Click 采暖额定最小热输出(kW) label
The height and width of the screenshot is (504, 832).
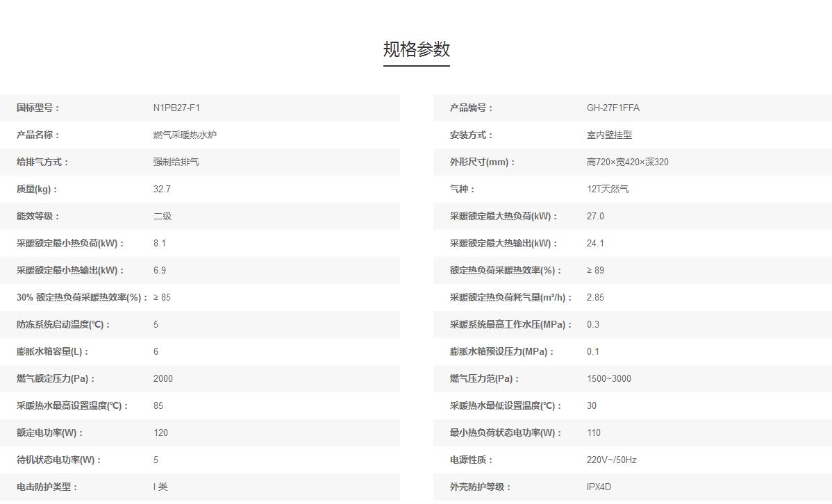point(70,270)
